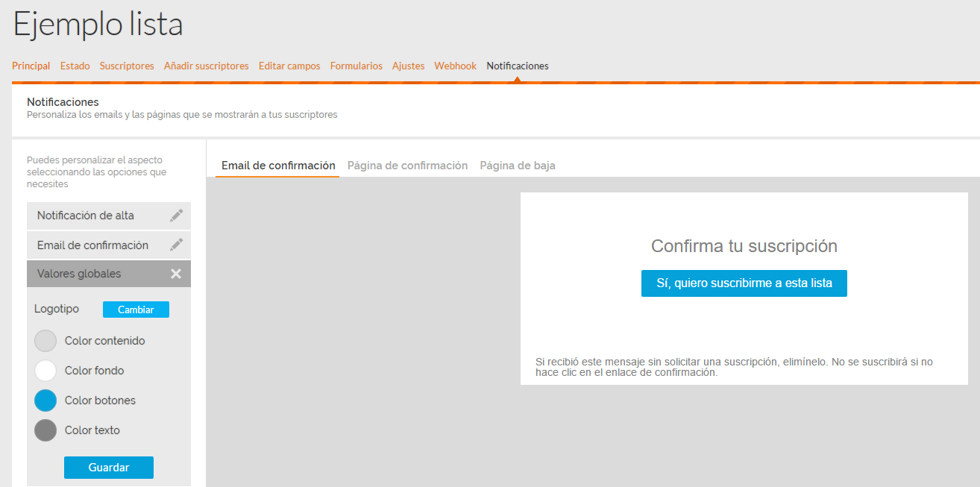
Task: Click the Confirma tu suscripción heading
Action: (x=744, y=246)
